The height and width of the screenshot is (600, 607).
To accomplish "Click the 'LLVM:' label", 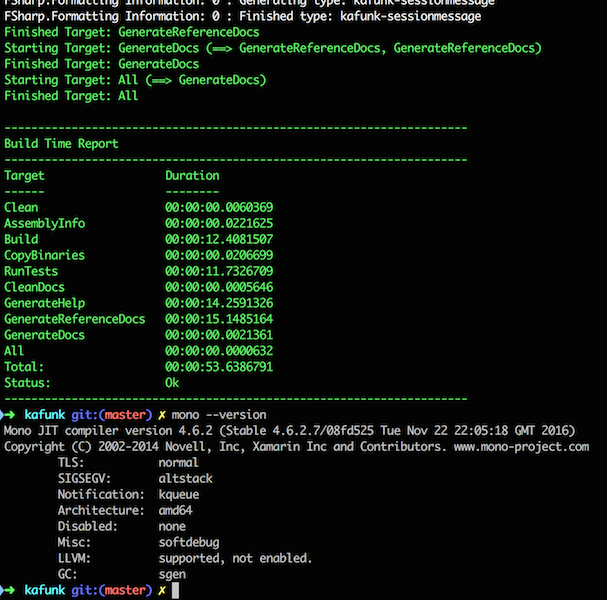I will pyautogui.click(x=74, y=558).
